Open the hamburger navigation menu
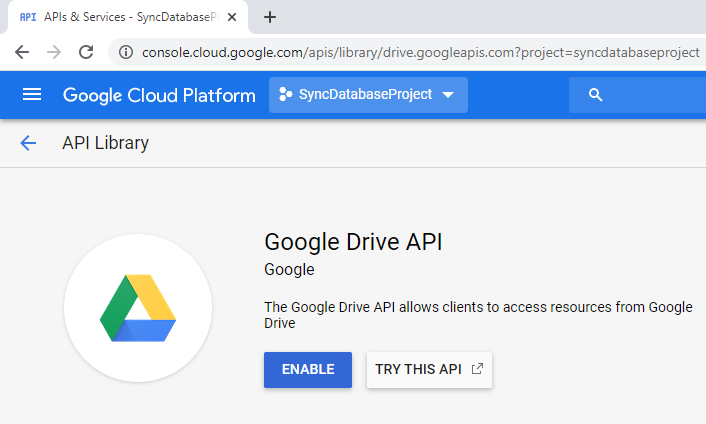The image size is (706, 424). coord(32,95)
